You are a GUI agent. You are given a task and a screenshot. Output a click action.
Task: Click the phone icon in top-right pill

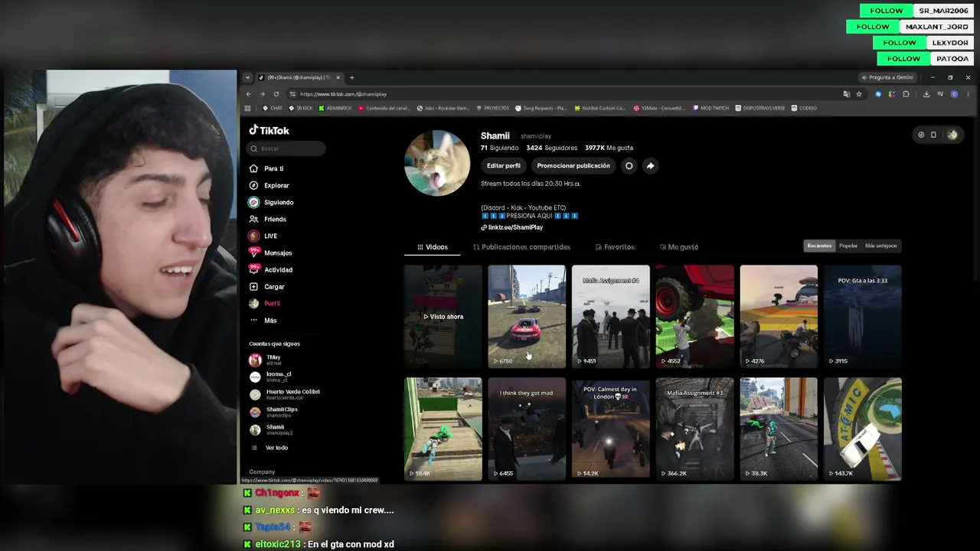click(933, 135)
